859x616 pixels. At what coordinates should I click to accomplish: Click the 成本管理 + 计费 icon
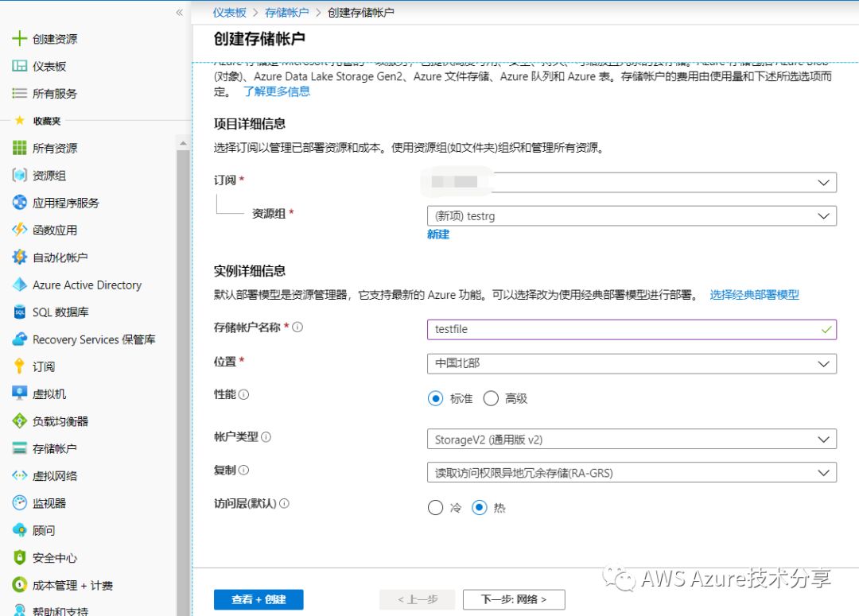(19, 585)
